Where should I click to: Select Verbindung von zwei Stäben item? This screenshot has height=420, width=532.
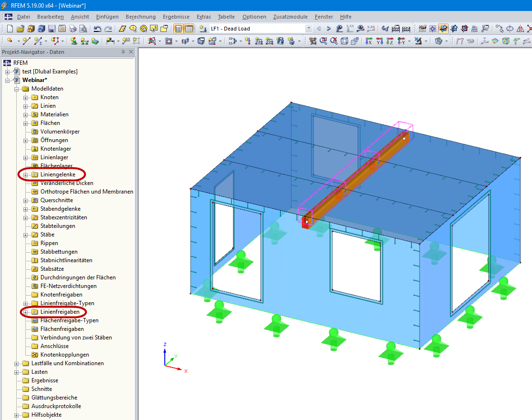(76, 338)
